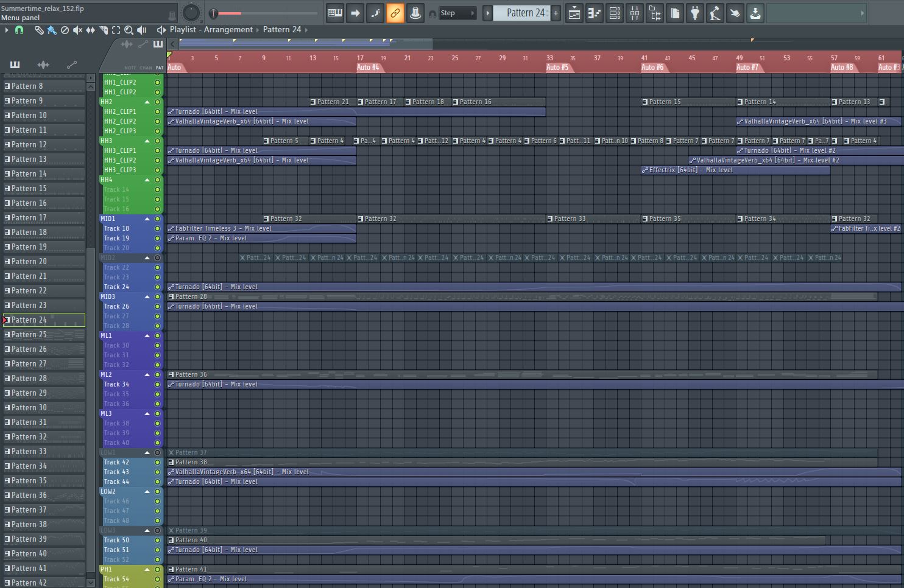This screenshot has height=588, width=904.
Task: Open the Pattern 24 selector in top toolbar
Action: pos(521,13)
